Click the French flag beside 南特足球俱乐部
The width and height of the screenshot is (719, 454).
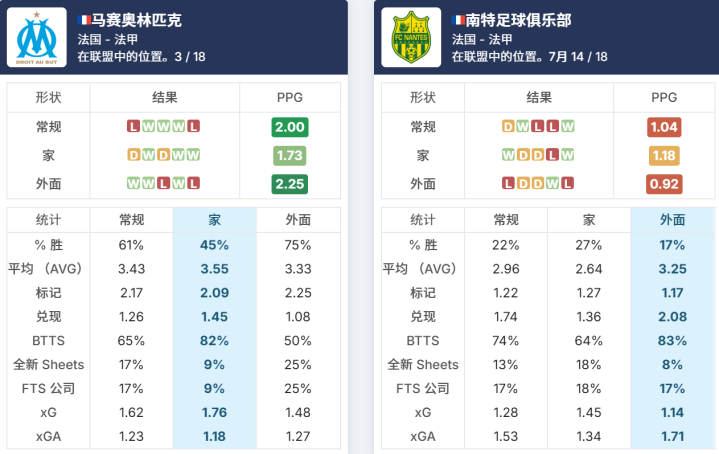tap(458, 20)
